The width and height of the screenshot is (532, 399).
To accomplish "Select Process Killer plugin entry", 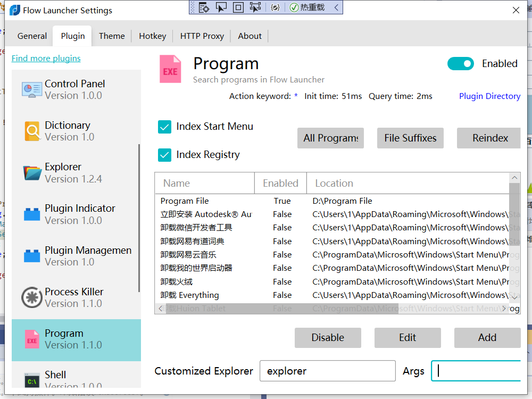I will pyautogui.click(x=76, y=298).
